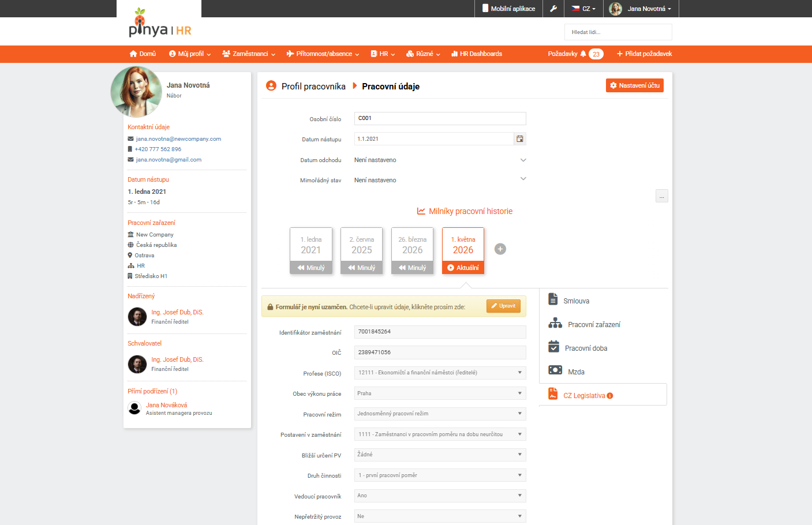Open the wrench tools icon in top bar
Viewport: 812px width, 525px height.
point(553,9)
